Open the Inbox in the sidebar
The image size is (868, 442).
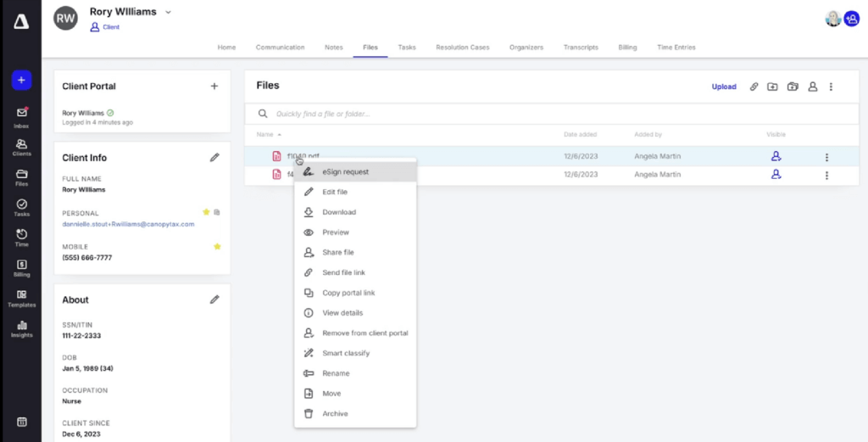(21, 116)
